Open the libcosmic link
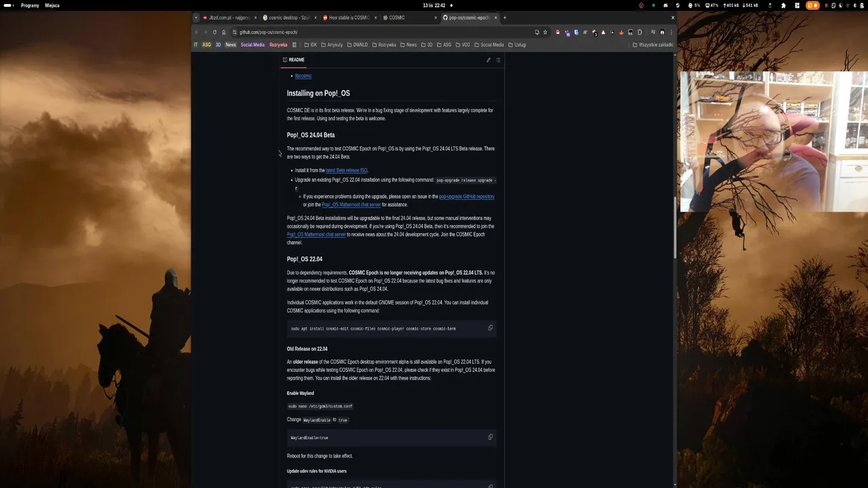868x488 pixels. click(x=303, y=76)
